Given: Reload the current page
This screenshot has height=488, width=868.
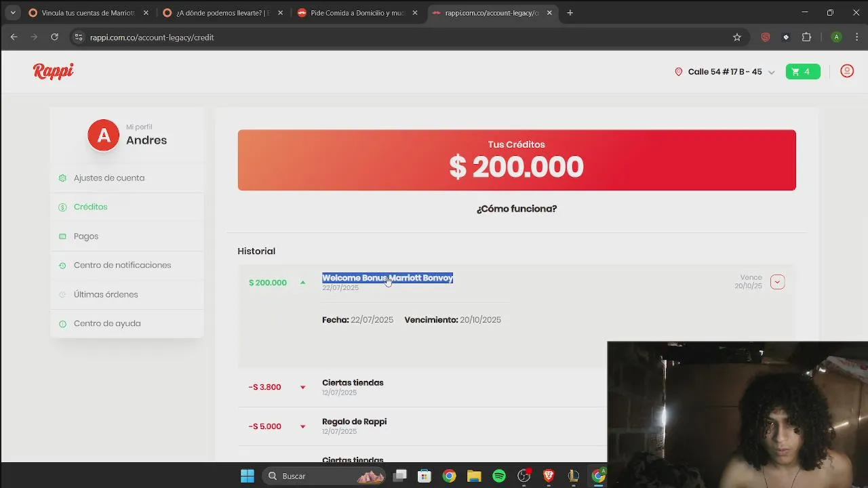Looking at the screenshot, I should [54, 37].
